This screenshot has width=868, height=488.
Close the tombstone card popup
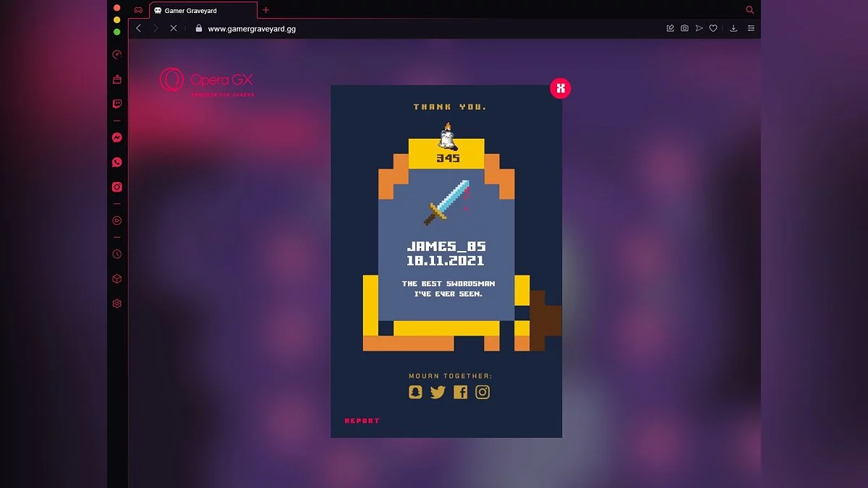coord(561,88)
